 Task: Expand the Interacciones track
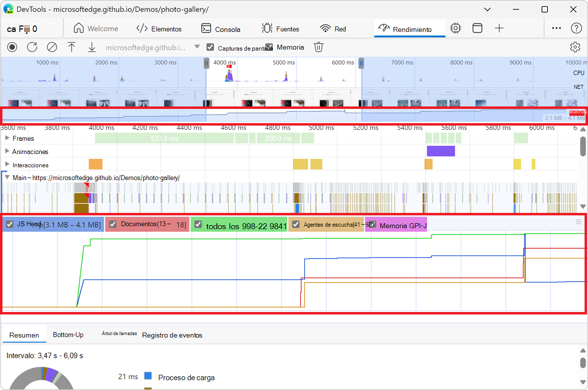pyautogui.click(x=7, y=164)
